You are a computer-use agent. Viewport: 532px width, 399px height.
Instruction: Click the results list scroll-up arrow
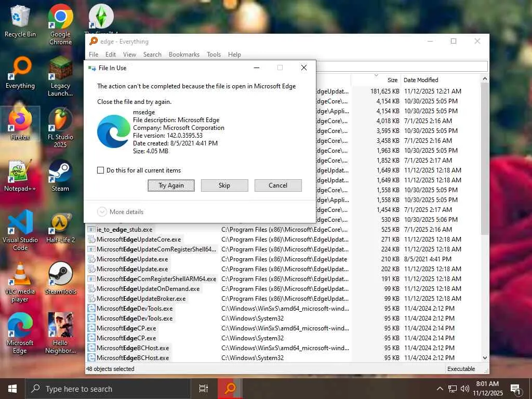tap(485, 79)
